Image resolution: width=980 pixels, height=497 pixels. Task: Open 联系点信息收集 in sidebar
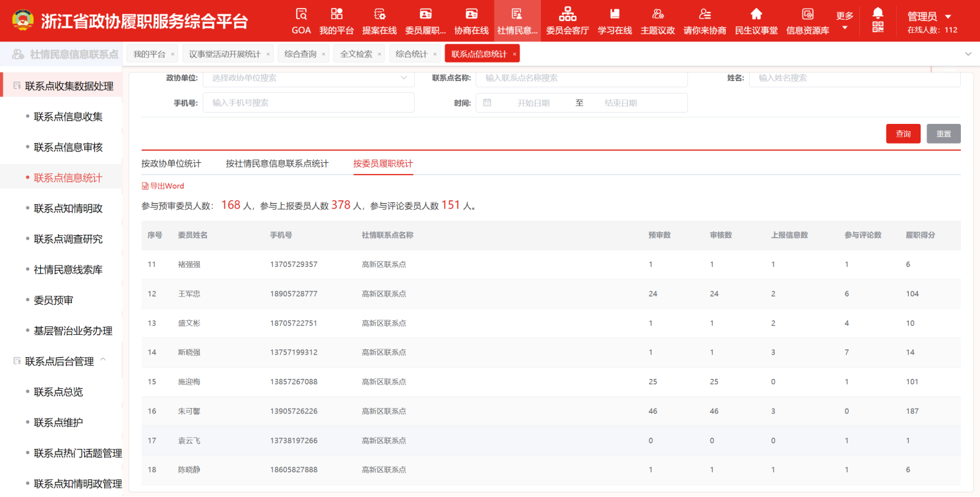click(x=68, y=117)
